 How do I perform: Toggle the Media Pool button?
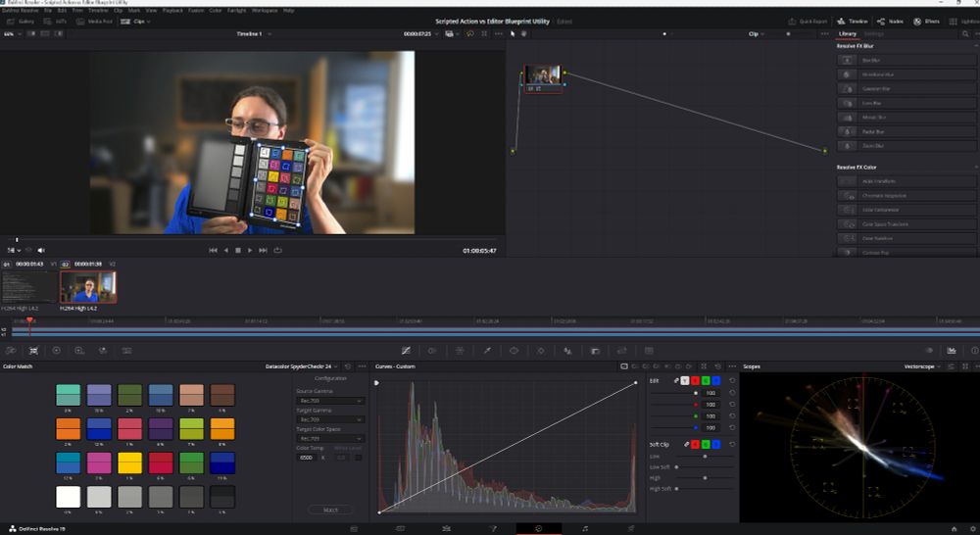coord(94,22)
